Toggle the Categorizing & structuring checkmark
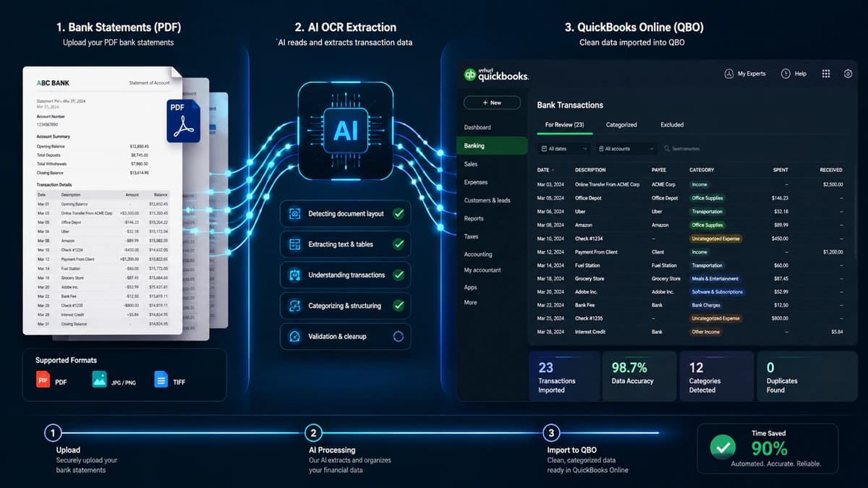Image resolution: width=868 pixels, height=488 pixels. pos(398,306)
